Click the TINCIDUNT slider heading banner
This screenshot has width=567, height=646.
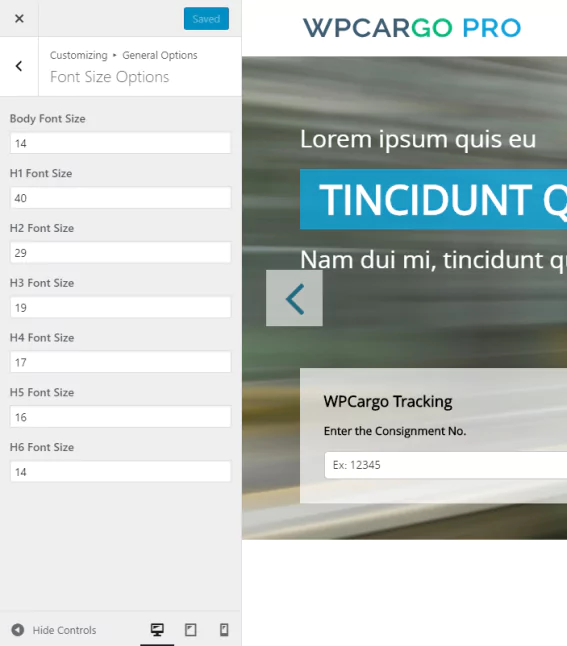click(433, 199)
